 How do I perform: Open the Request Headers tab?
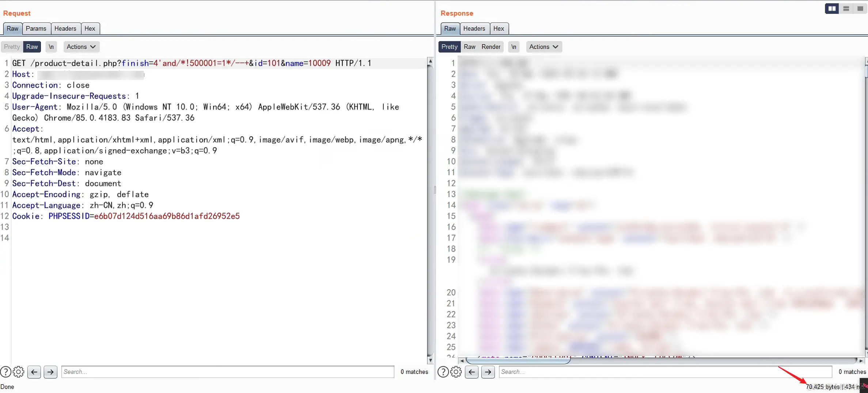coord(65,28)
